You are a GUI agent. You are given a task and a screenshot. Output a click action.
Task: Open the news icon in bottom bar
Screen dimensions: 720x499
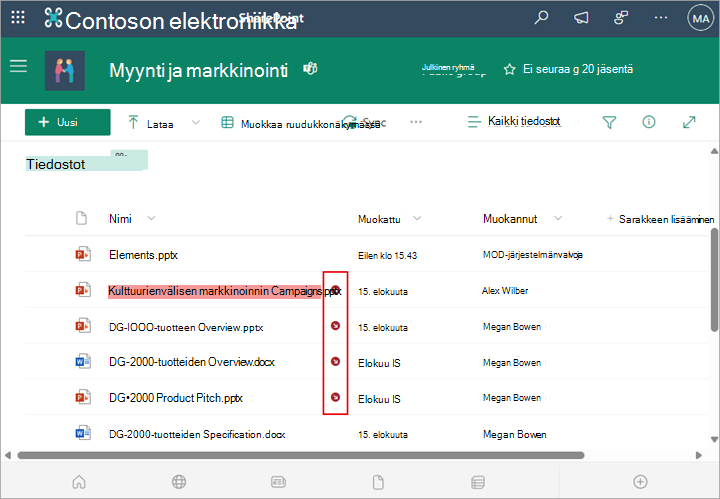[278, 482]
